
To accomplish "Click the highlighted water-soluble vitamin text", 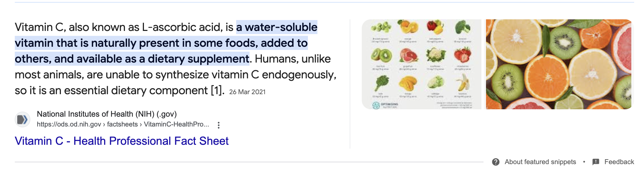I will (x=166, y=43).
